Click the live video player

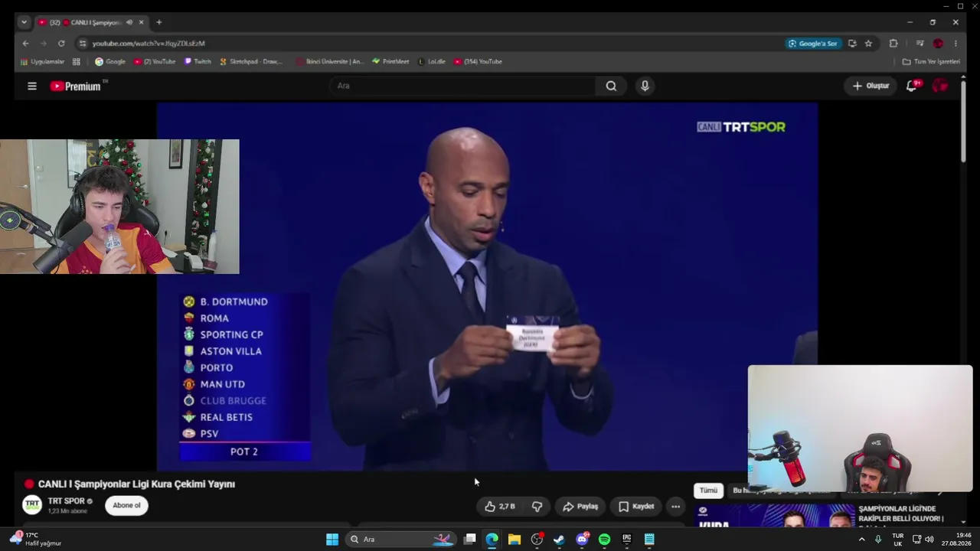point(487,287)
